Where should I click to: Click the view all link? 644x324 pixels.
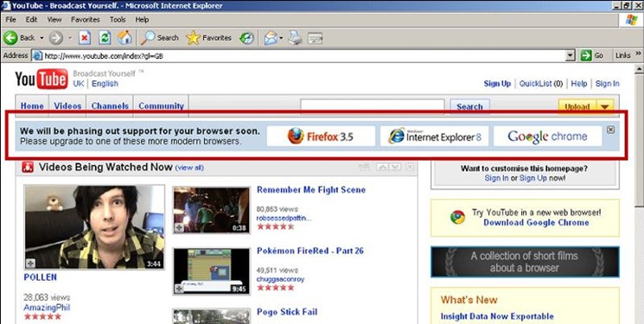click(189, 168)
